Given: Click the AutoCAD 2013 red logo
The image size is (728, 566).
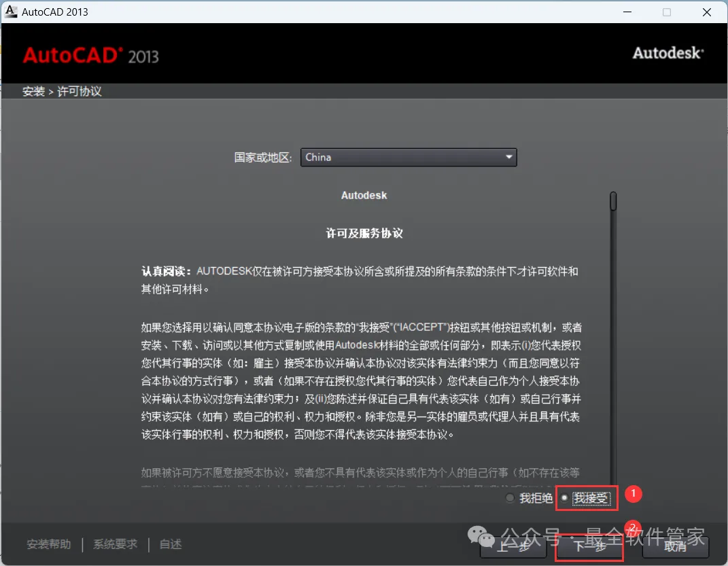Looking at the screenshot, I should tap(91, 55).
